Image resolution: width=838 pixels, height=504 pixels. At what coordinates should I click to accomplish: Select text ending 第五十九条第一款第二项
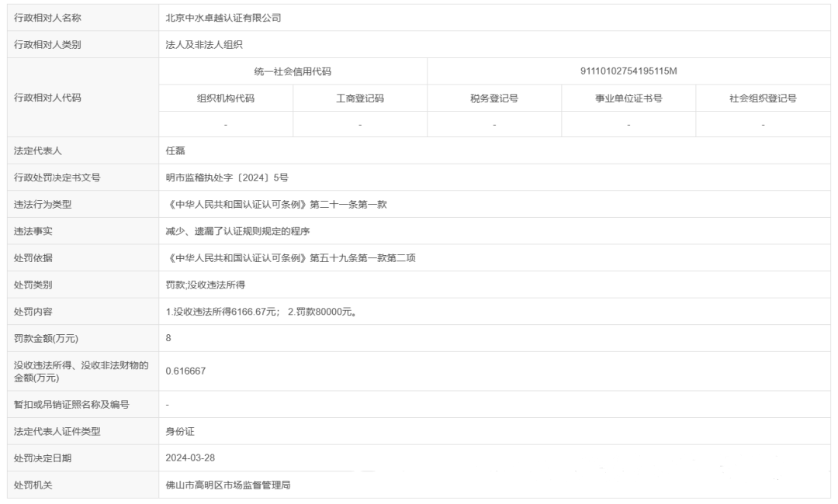pos(291,258)
